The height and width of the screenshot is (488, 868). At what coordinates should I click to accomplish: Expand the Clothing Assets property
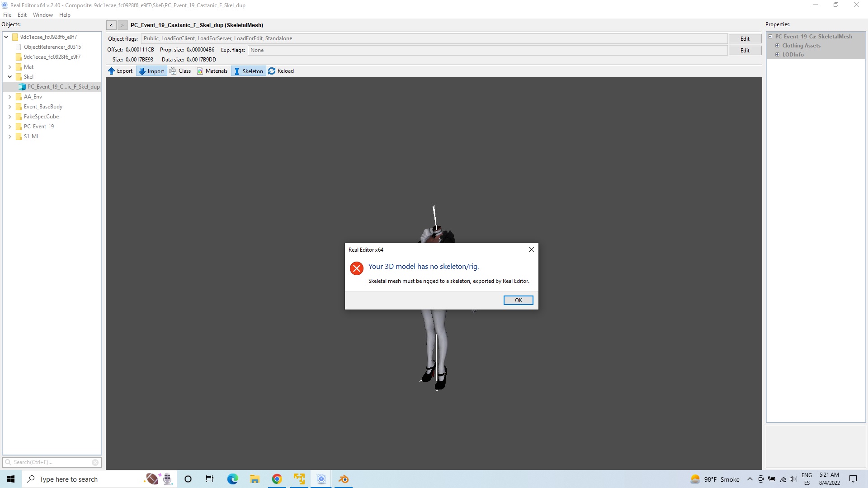[778, 46]
